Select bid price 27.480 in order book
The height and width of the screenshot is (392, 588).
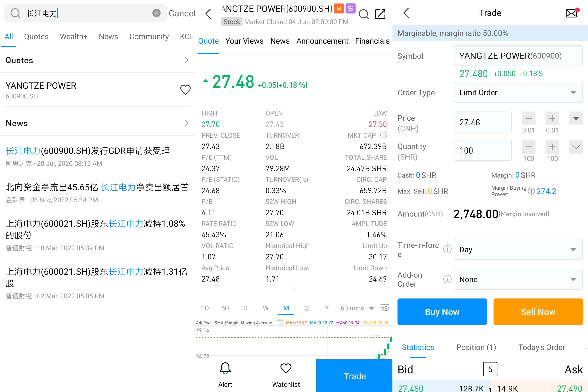(x=411, y=388)
